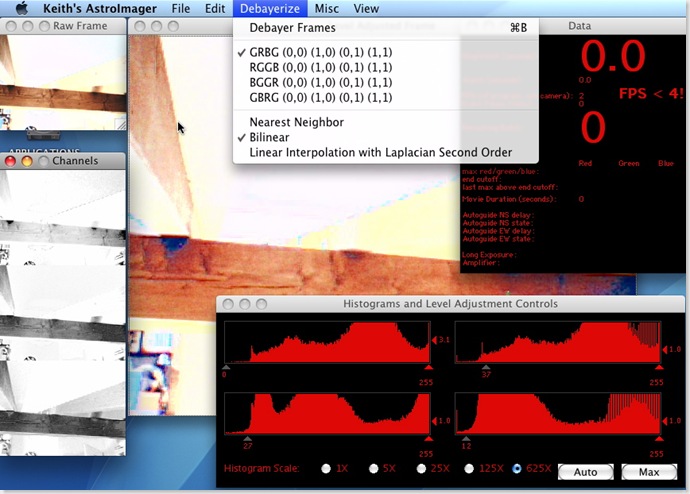The image size is (690, 494).
Task: Gamma marker 1.0 beside top-right histogram
Action: [x=664, y=350]
